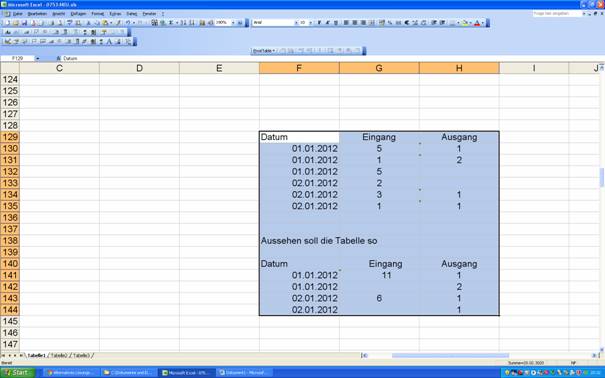Open the Chart Wizard icon

click(202, 23)
